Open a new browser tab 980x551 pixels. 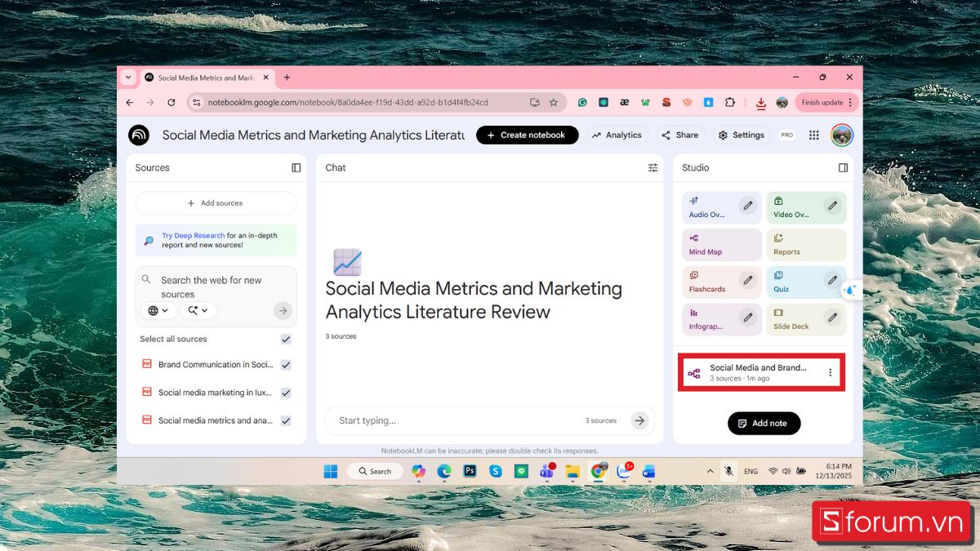click(x=287, y=78)
